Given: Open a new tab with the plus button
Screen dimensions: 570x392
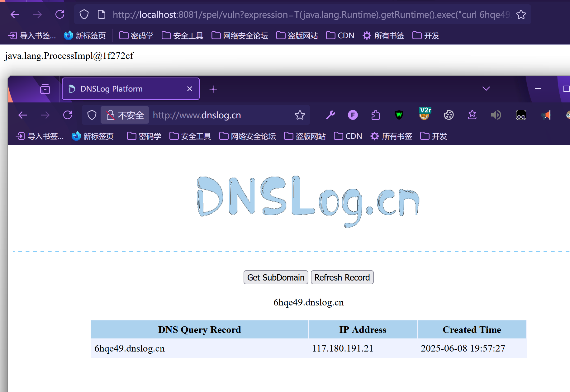Looking at the screenshot, I should (213, 89).
